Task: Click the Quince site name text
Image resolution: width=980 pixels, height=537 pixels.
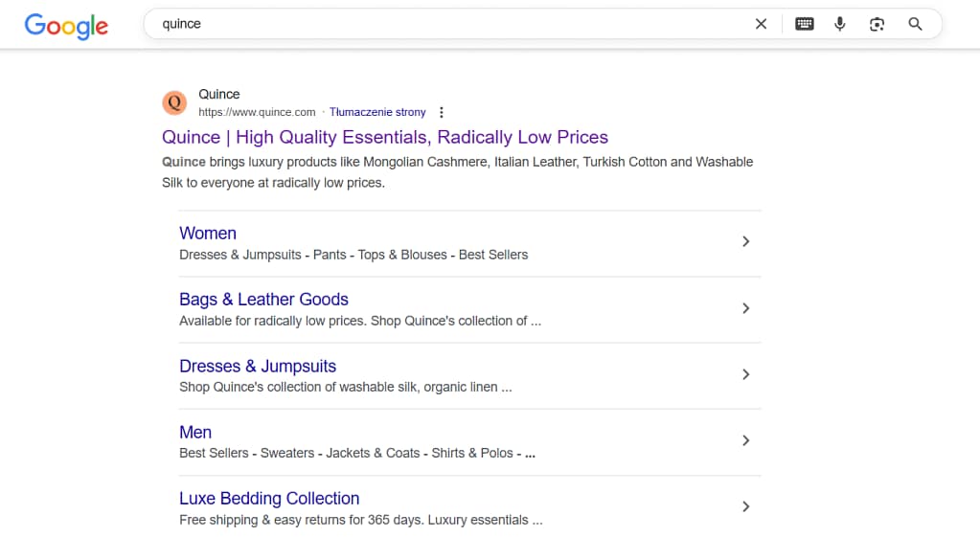Action: (219, 95)
